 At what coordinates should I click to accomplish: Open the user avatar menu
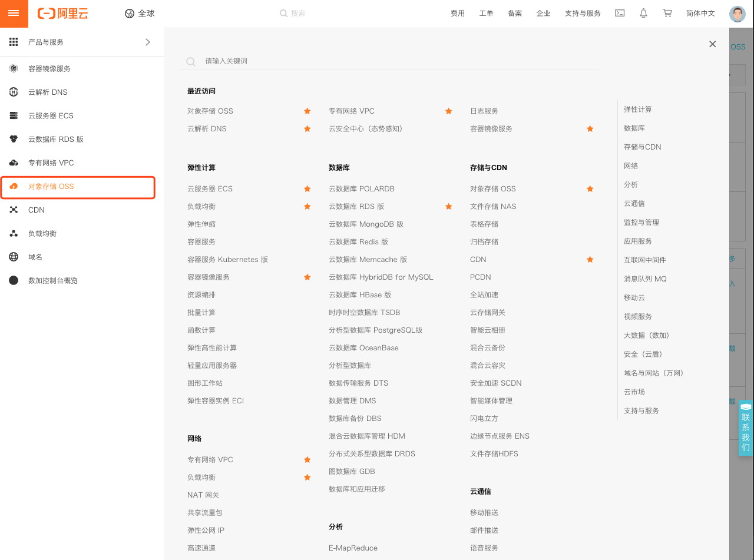click(x=737, y=13)
